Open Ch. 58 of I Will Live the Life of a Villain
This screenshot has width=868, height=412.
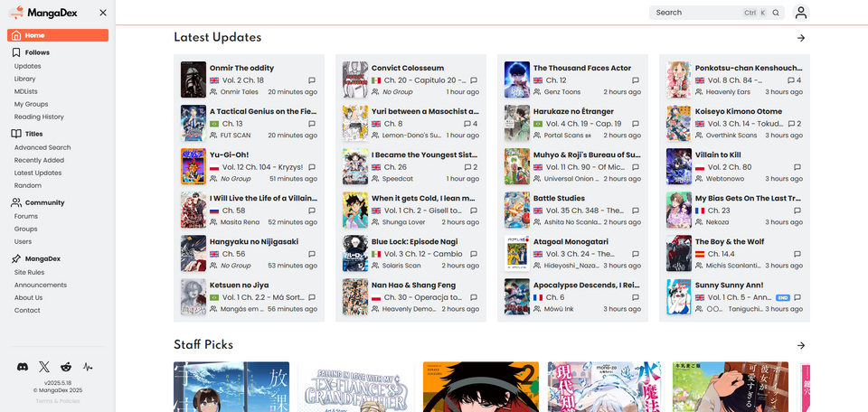tap(233, 211)
